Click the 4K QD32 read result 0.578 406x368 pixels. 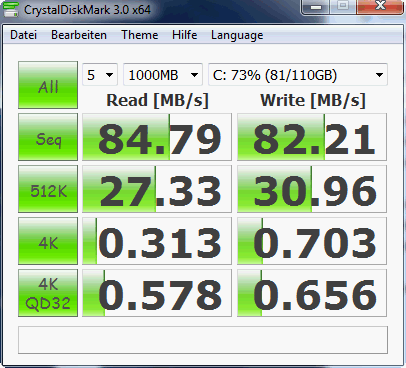[157, 293]
